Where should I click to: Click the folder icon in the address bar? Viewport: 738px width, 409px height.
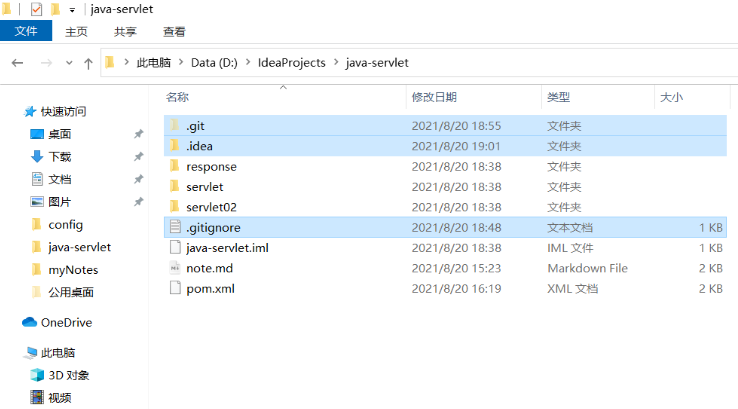pyautogui.click(x=110, y=62)
